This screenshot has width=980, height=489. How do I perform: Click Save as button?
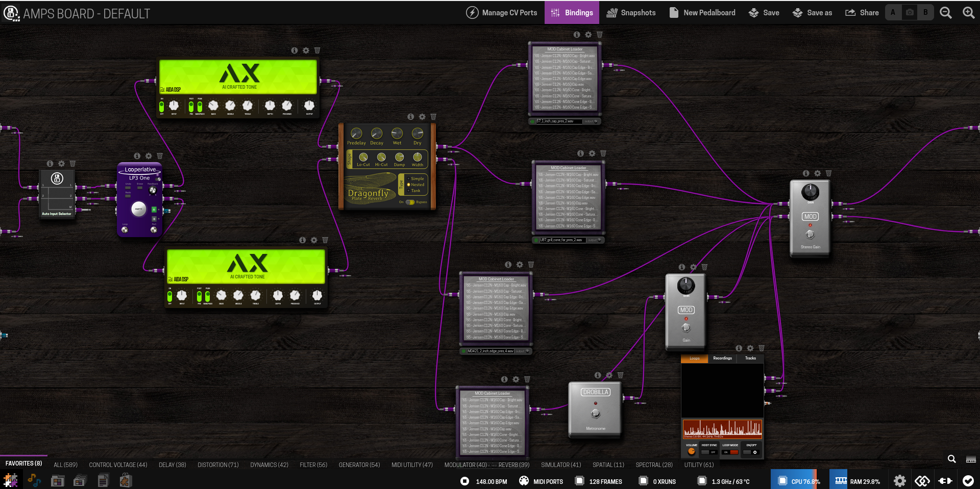812,13
